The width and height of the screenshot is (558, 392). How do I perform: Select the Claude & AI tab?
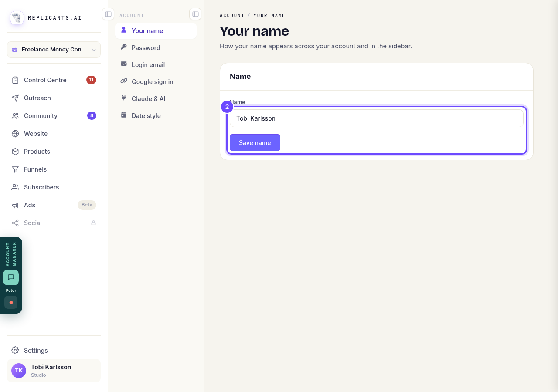click(156, 99)
